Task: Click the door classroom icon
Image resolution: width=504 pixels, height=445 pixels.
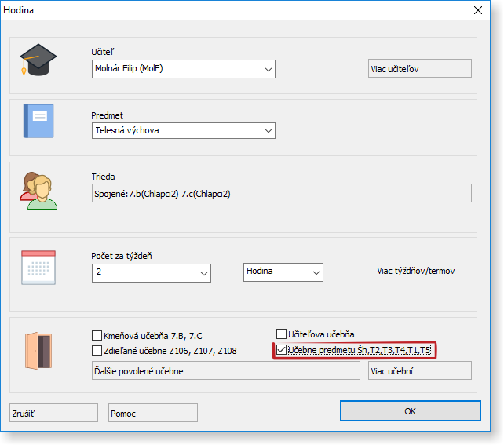Action: (38, 350)
